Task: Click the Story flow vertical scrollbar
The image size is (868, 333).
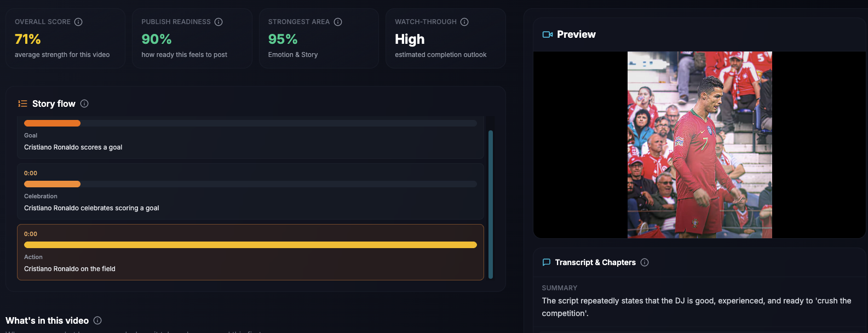Action: [491, 204]
